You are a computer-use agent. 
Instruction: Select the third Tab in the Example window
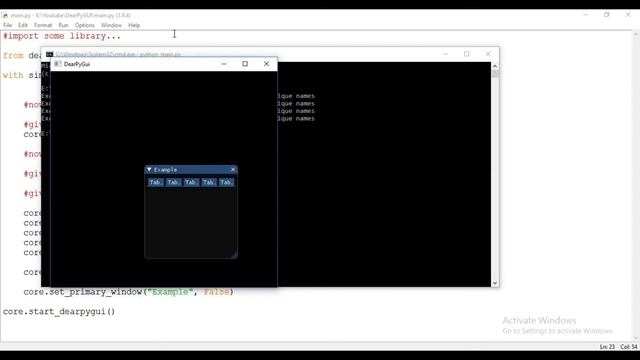(x=191, y=182)
